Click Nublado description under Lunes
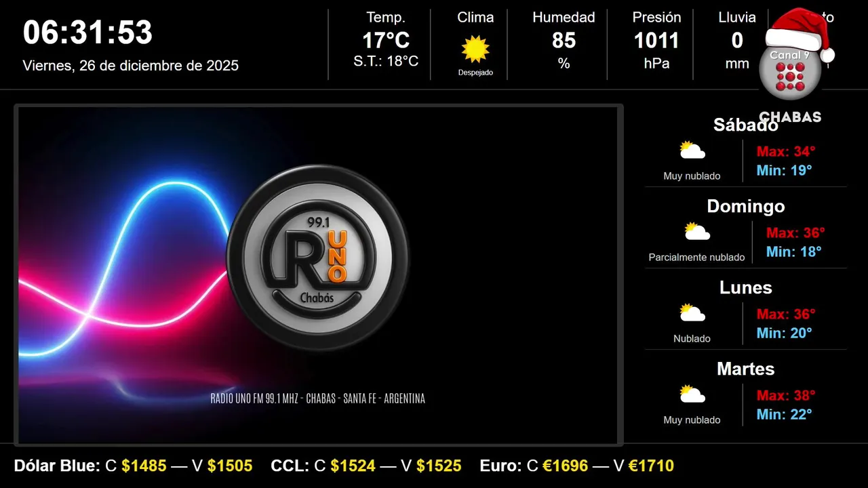Image resolution: width=868 pixels, height=488 pixels. (x=692, y=339)
